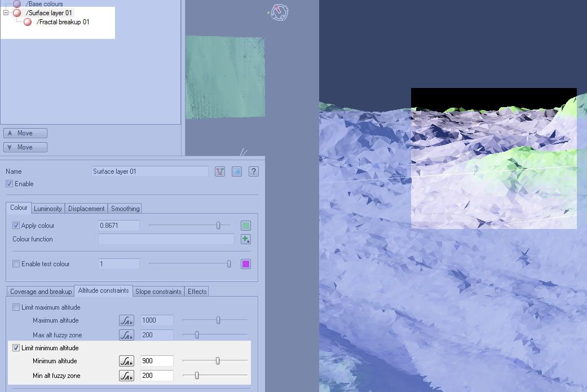
Task: Enable the Limit maximum altitude checkbox
Action: point(16,307)
